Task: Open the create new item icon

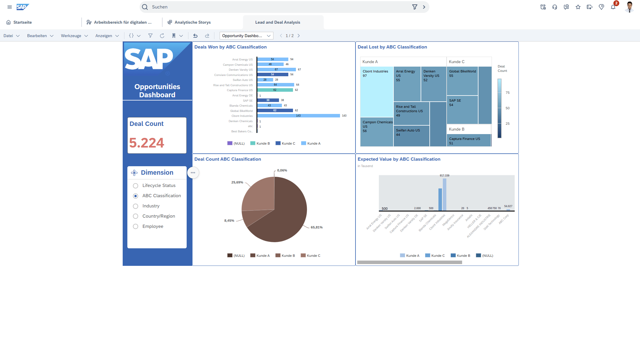Action: point(590,7)
